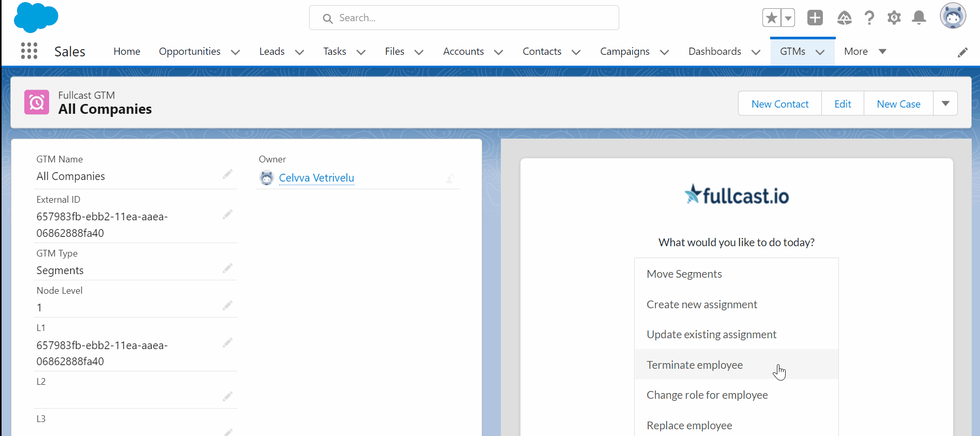Open the Contacts tab

pyautogui.click(x=542, y=51)
